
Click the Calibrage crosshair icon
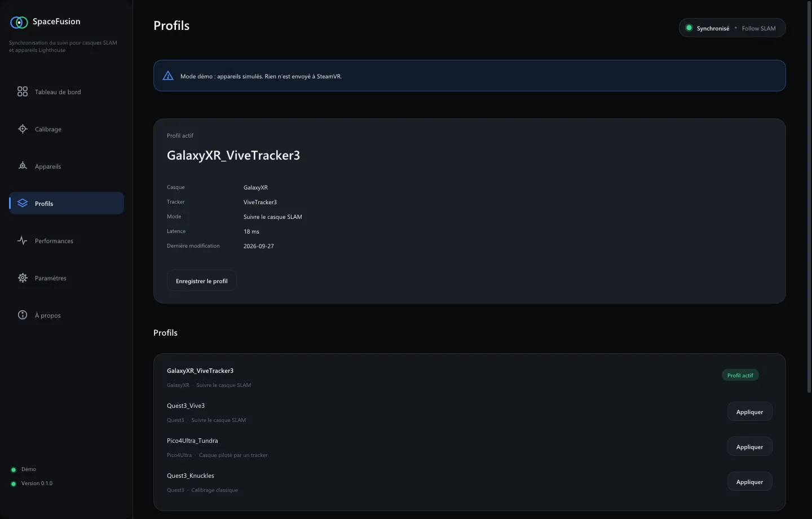click(x=23, y=129)
